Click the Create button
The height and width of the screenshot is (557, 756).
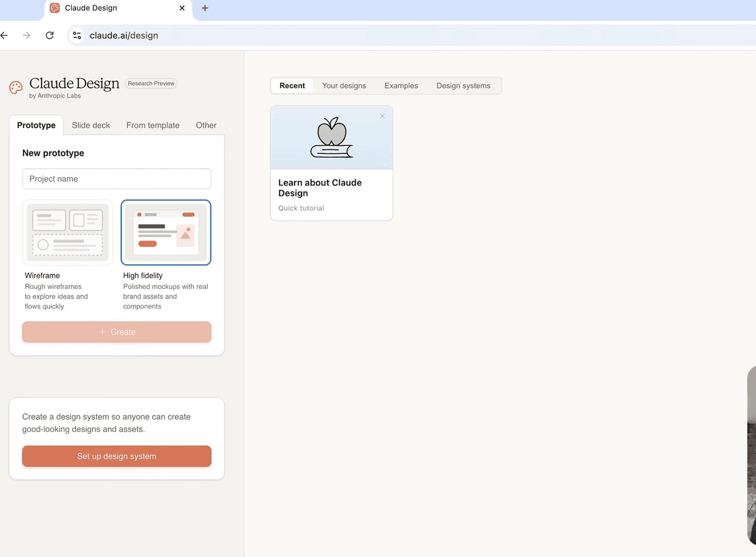117,332
